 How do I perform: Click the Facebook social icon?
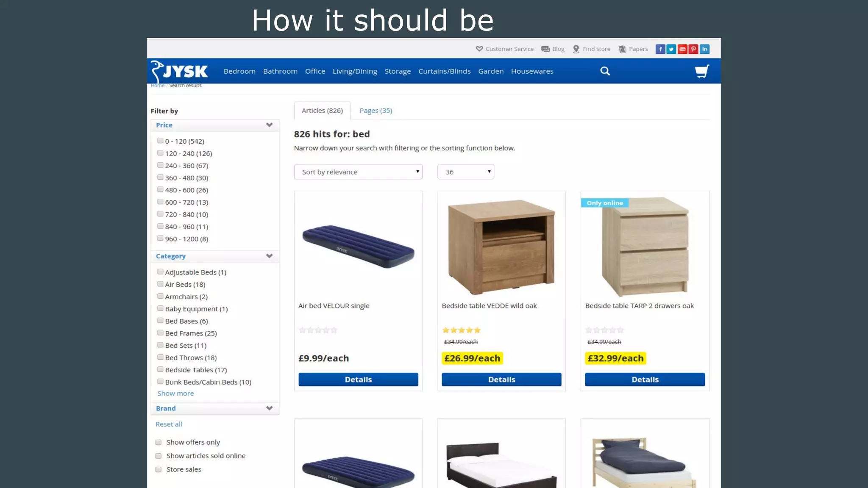(660, 49)
